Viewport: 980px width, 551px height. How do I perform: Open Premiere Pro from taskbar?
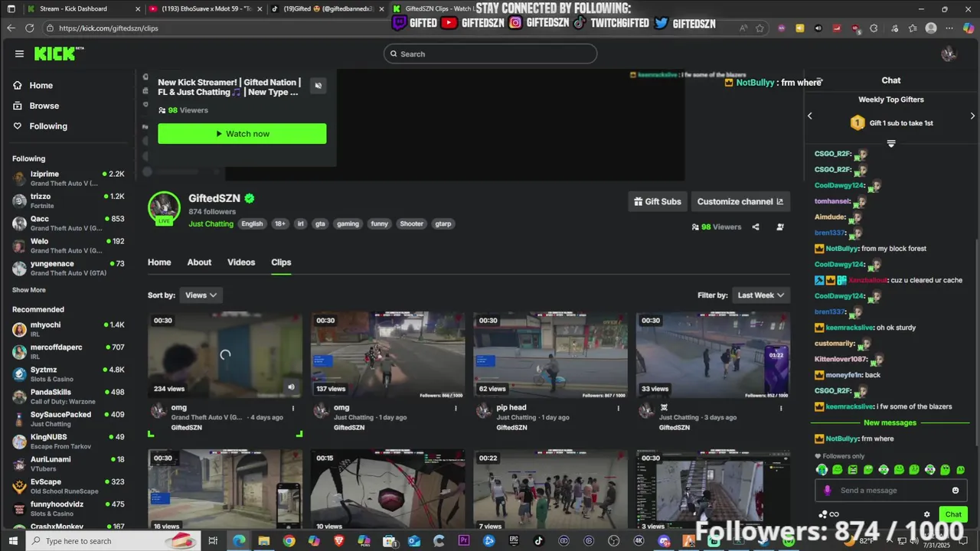pos(464,541)
